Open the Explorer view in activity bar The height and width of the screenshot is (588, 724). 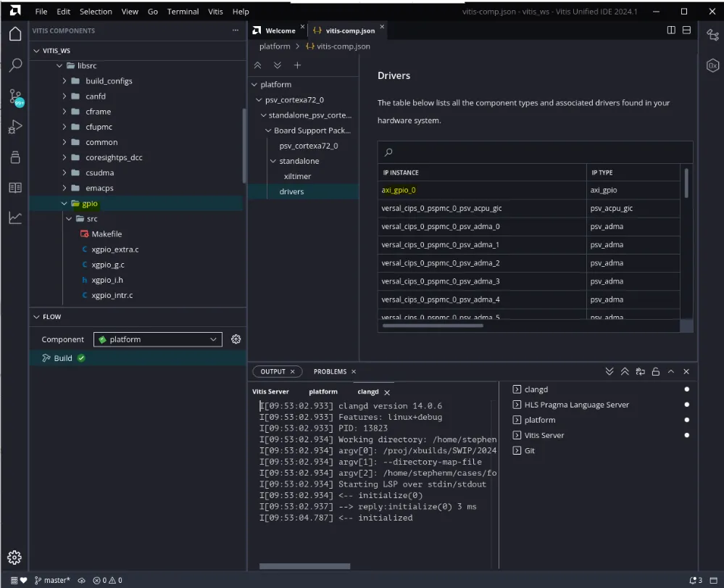(x=14, y=34)
